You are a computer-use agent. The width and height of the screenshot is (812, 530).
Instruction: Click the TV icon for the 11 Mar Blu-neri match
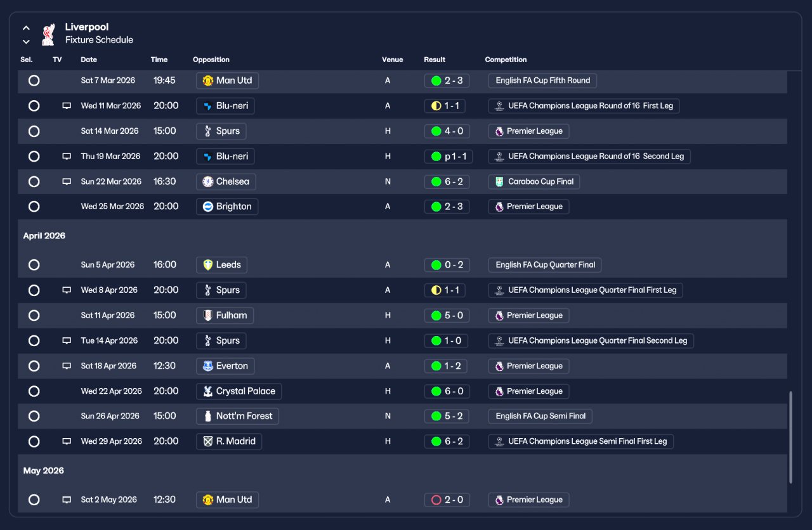click(x=67, y=106)
